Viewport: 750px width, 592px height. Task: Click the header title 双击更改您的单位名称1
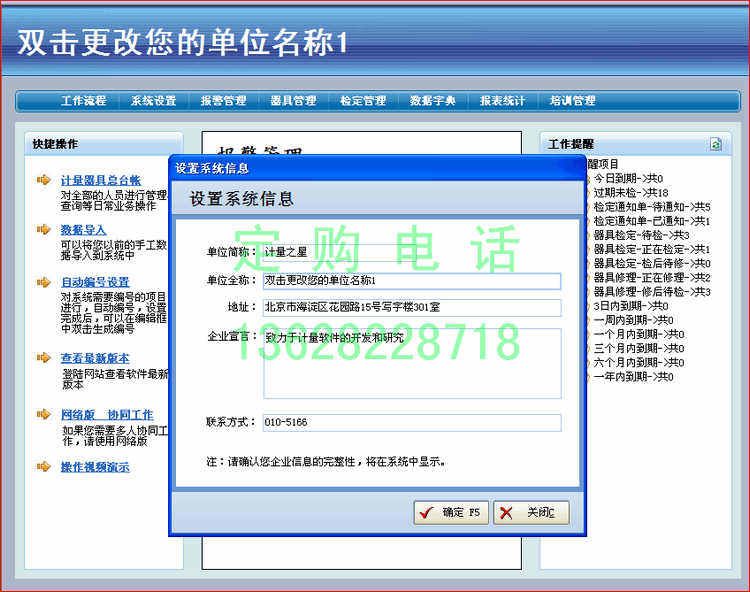[x=182, y=43]
